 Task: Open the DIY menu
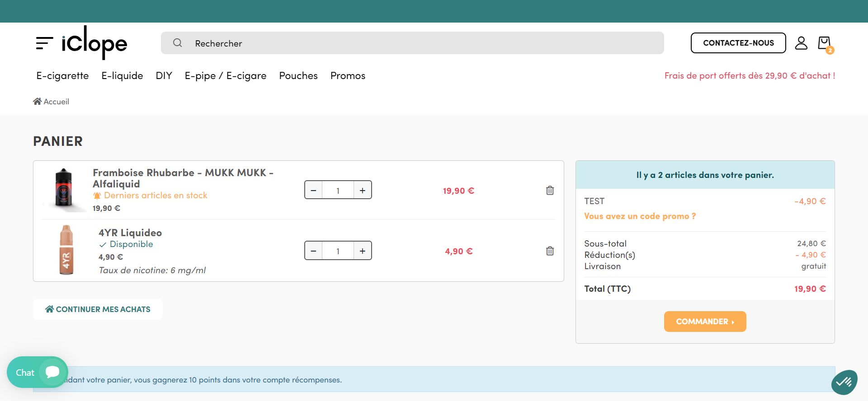[x=164, y=75]
